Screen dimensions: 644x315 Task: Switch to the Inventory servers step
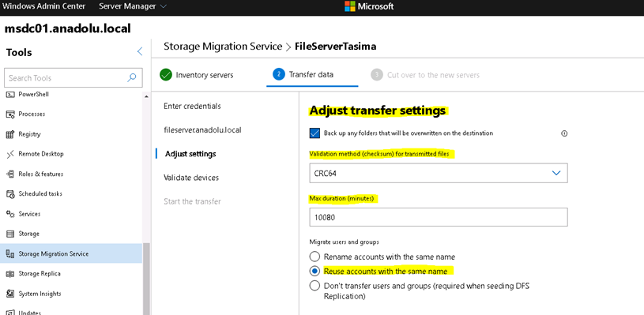(x=197, y=75)
